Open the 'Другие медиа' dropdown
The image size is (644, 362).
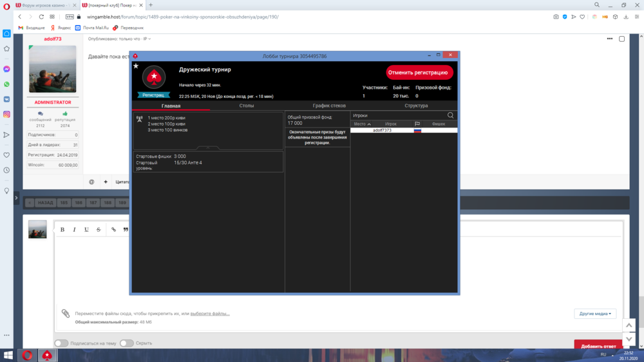[x=594, y=314]
